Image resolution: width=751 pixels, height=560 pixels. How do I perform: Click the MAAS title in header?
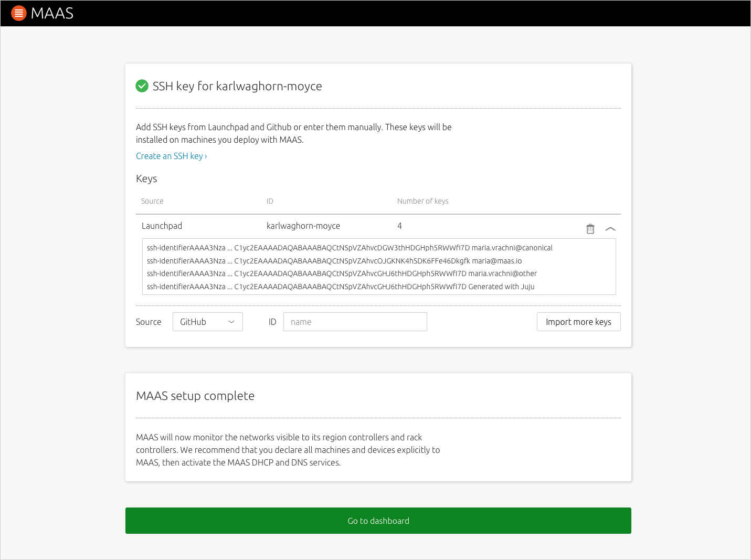pyautogui.click(x=52, y=13)
